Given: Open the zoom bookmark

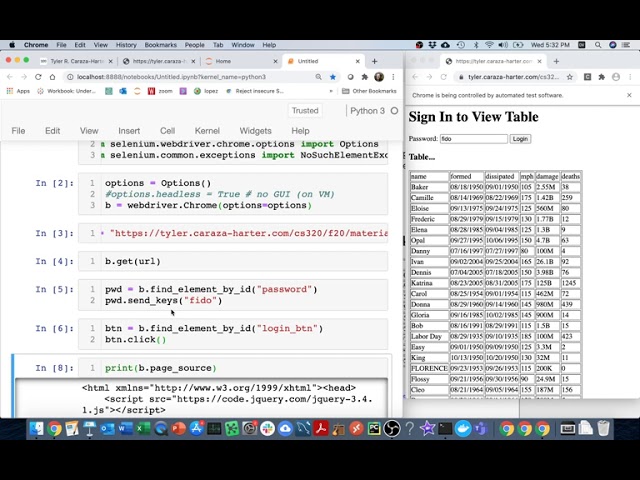Looking at the screenshot, I should [160, 91].
